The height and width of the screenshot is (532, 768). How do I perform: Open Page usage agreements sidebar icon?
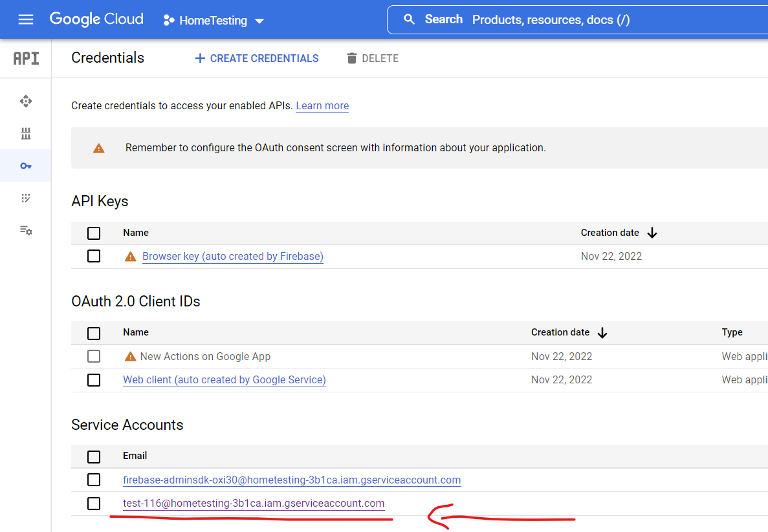point(26,231)
